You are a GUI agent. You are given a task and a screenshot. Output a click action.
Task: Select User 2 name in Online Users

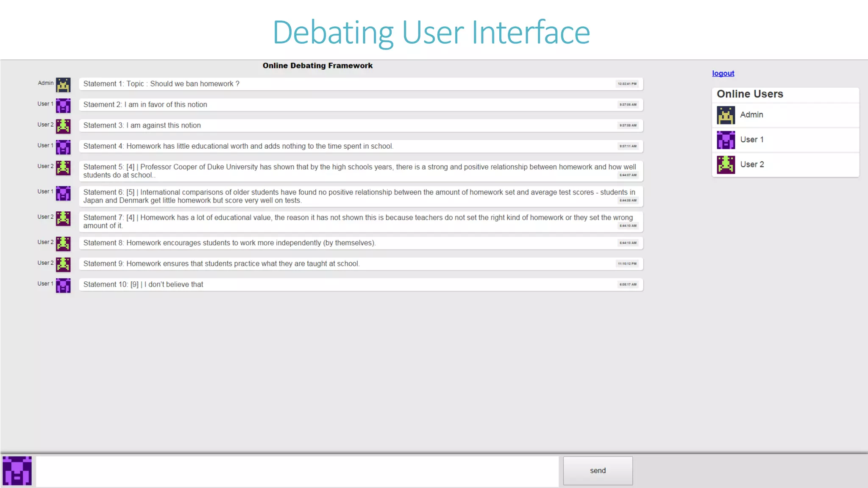click(752, 164)
